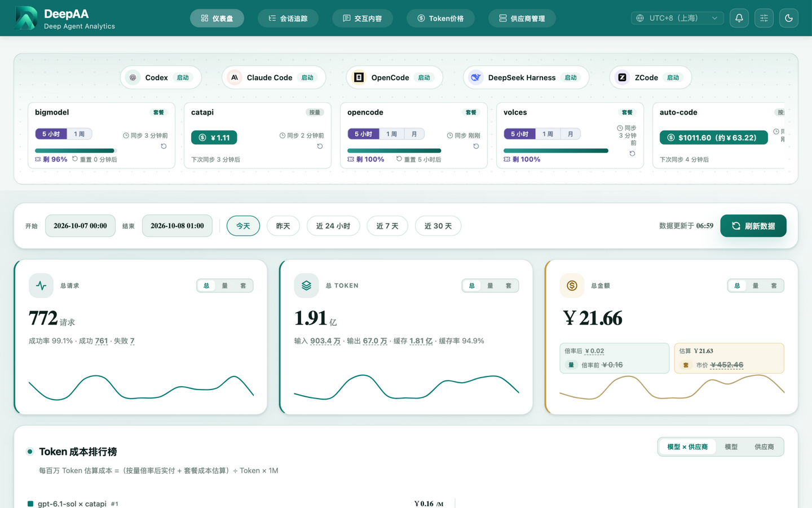Launch Codex with its 启动 button
Viewport: 812px width, 508px height.
pos(183,77)
